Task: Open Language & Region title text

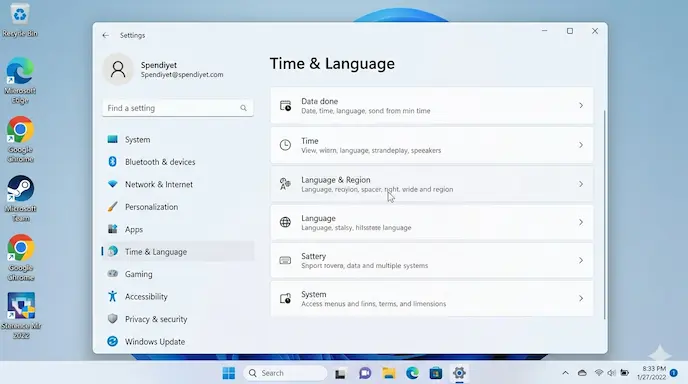Action: (336, 180)
